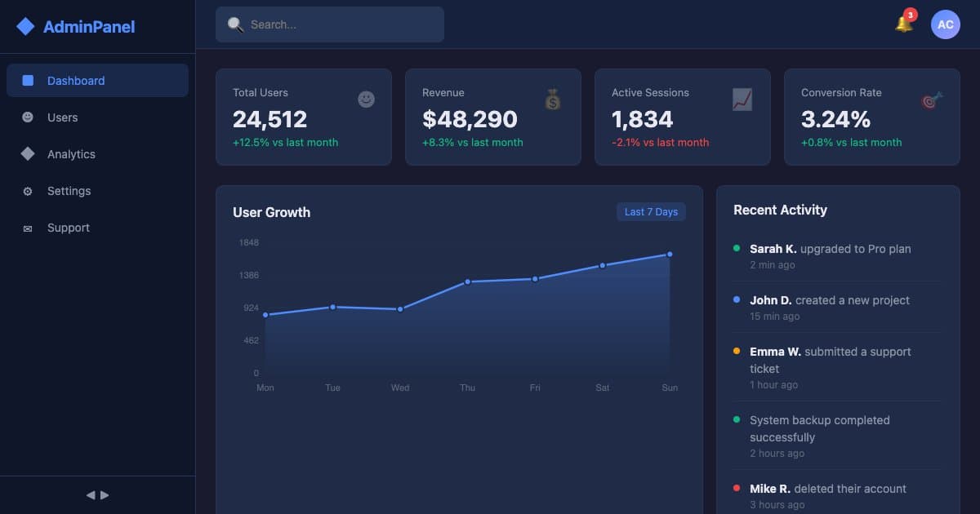The image size is (980, 514).
Task: Click the Settings gear icon in sidebar
Action: pyautogui.click(x=28, y=191)
